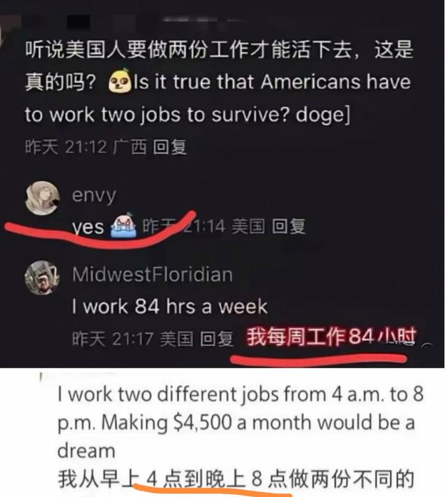Open the envy username
This screenshot has height=497, width=448.
pos(94,195)
